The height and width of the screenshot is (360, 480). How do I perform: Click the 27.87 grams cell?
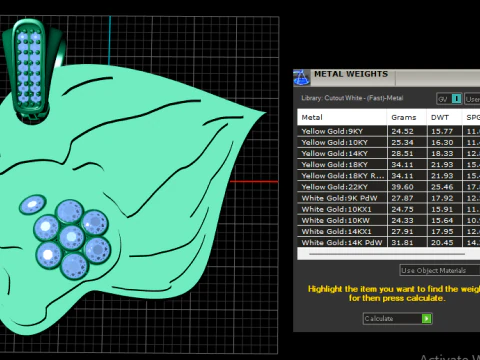click(407, 198)
